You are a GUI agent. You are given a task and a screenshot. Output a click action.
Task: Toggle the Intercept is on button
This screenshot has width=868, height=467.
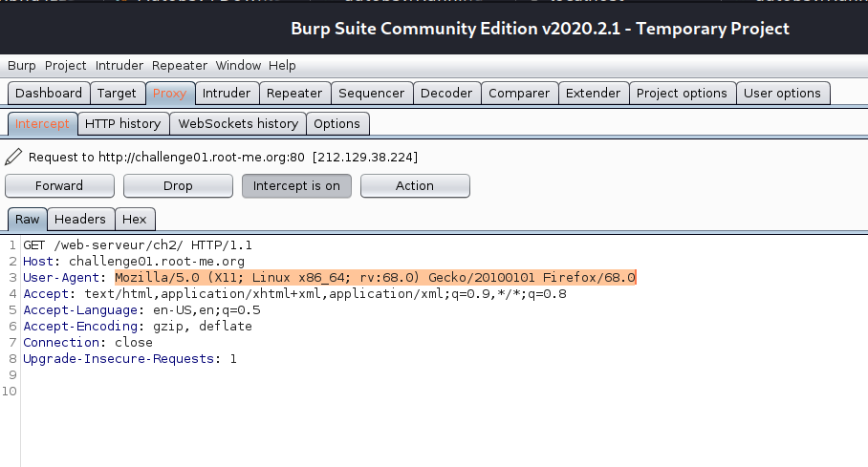pos(296,186)
